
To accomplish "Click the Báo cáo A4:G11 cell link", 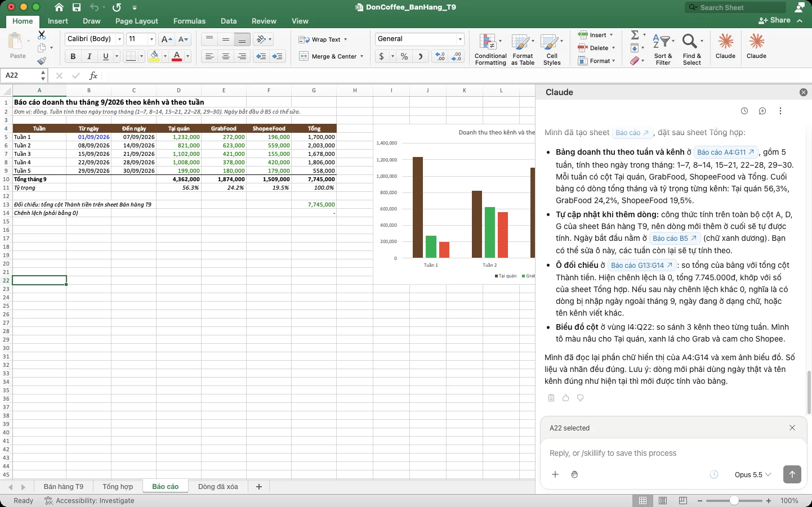I will point(725,152).
